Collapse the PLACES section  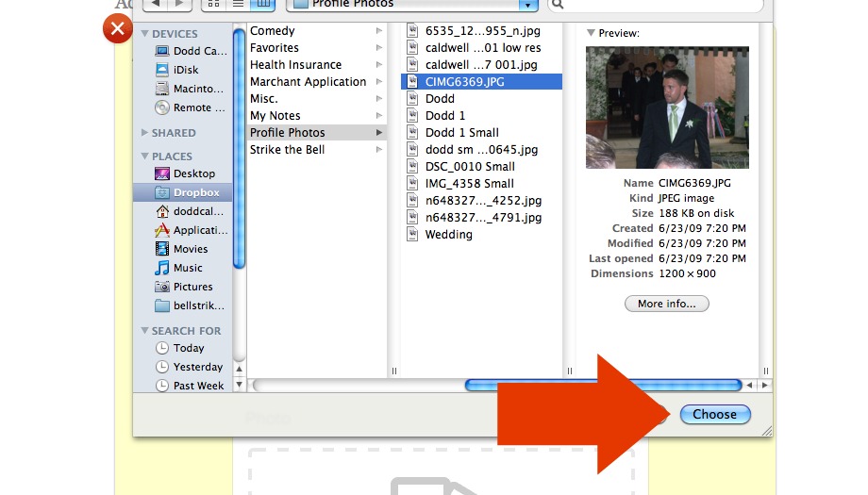pos(144,157)
